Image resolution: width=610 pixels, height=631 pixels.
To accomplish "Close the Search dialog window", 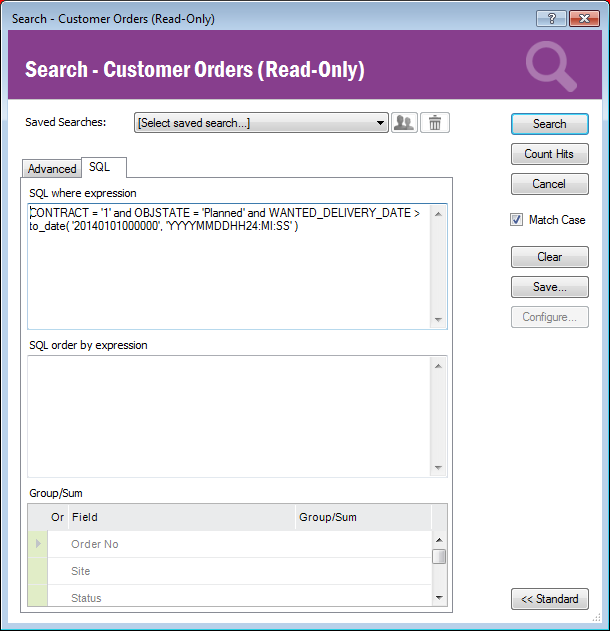I will point(583,18).
